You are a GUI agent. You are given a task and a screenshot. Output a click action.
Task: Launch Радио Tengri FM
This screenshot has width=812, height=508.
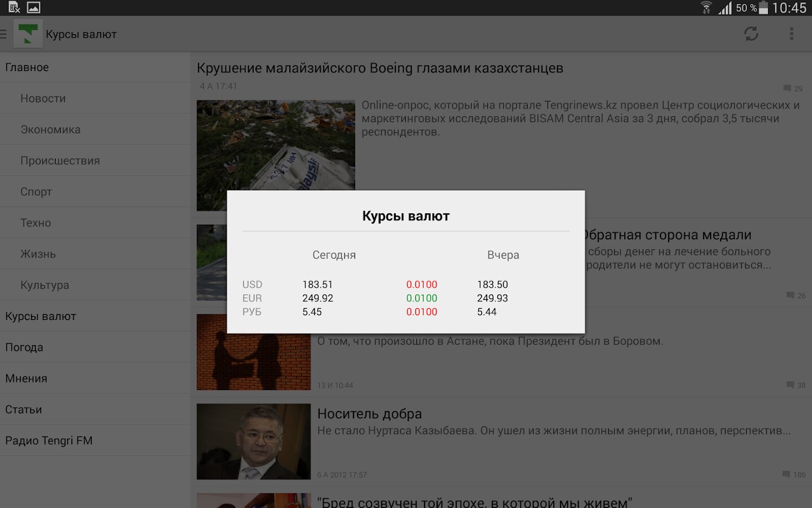[x=48, y=440]
